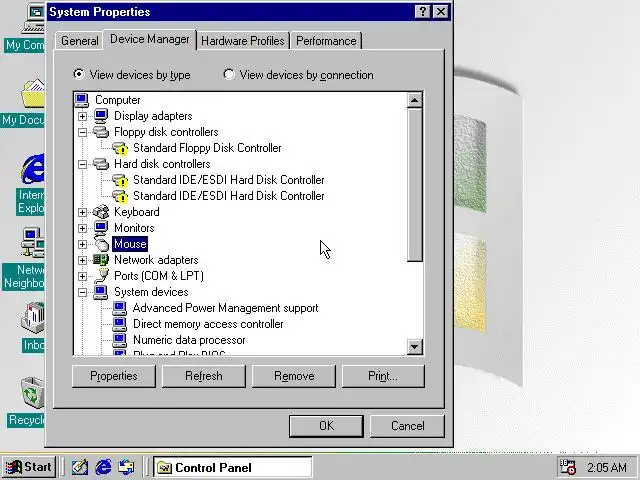Click the Hard disk controllers category icon

click(101, 164)
